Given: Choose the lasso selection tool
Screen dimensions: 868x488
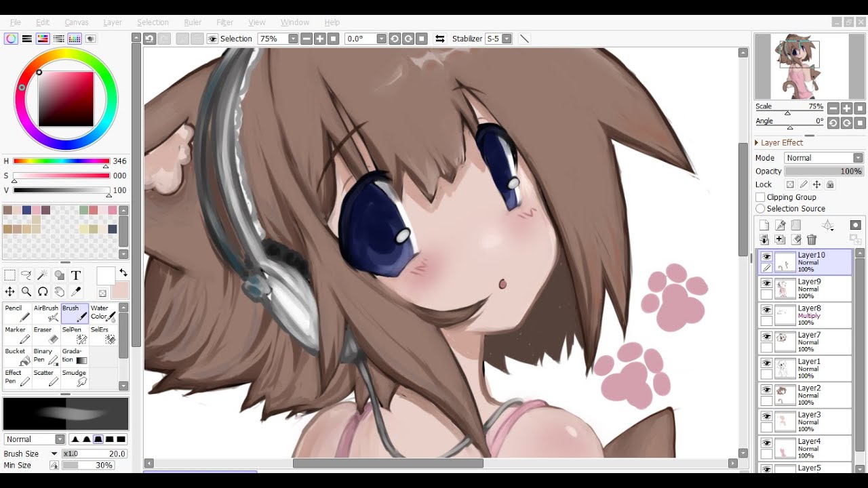Looking at the screenshot, I should (26, 275).
